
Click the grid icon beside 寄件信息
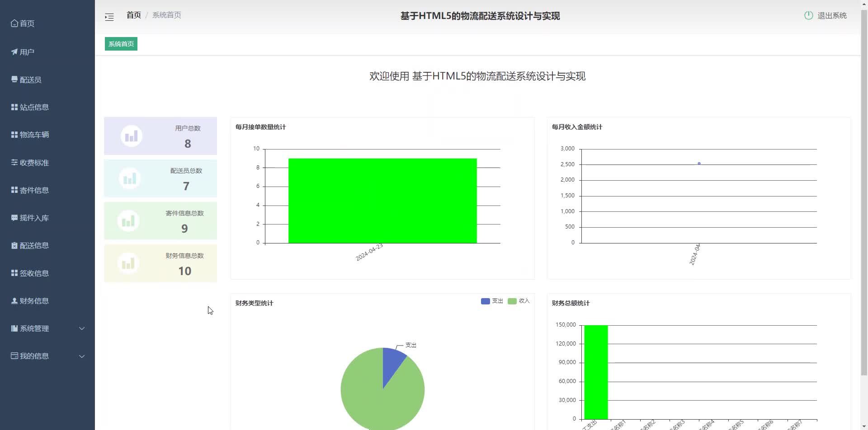14,190
